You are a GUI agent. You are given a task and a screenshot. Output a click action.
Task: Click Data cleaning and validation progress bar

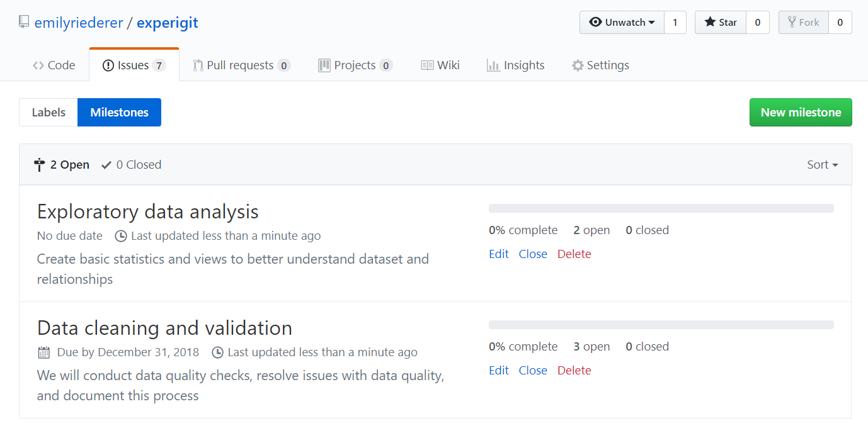coord(661,325)
